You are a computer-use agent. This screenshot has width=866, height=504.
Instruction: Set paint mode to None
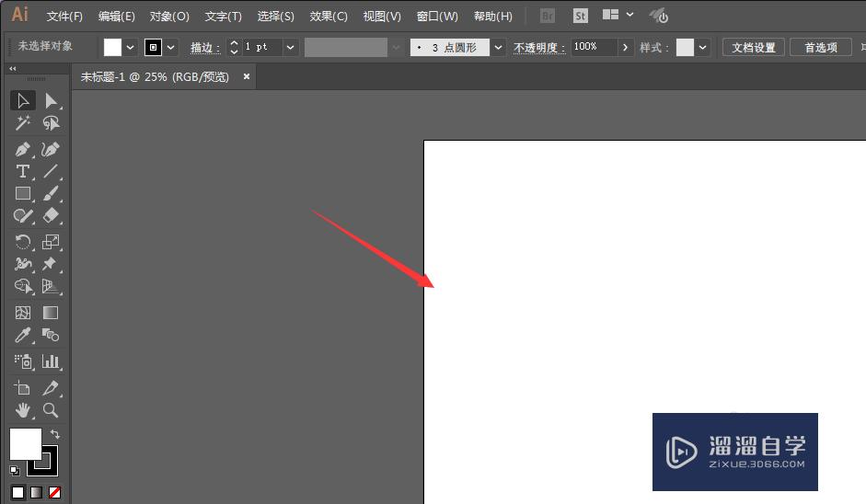[54, 492]
